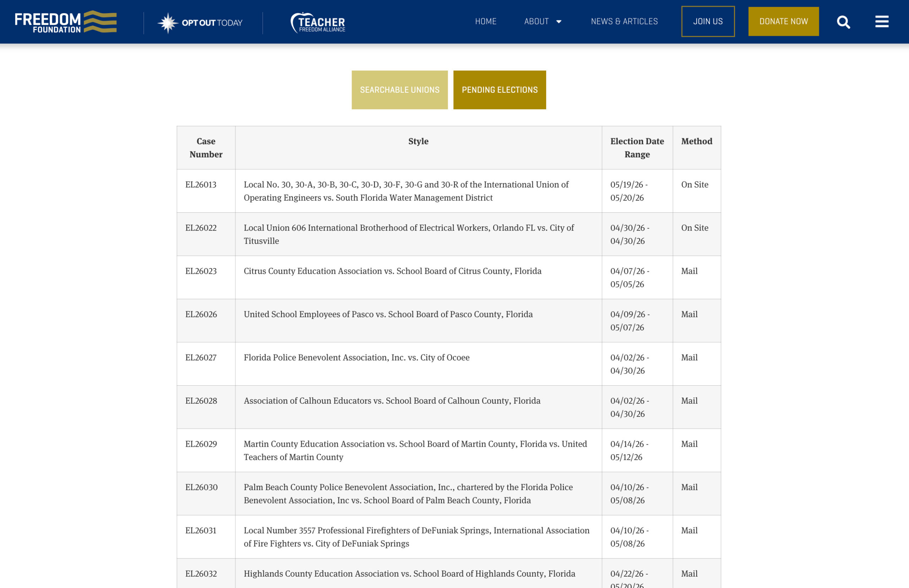The height and width of the screenshot is (588, 909).
Task: Click Mail method for EL26026
Action: click(689, 314)
